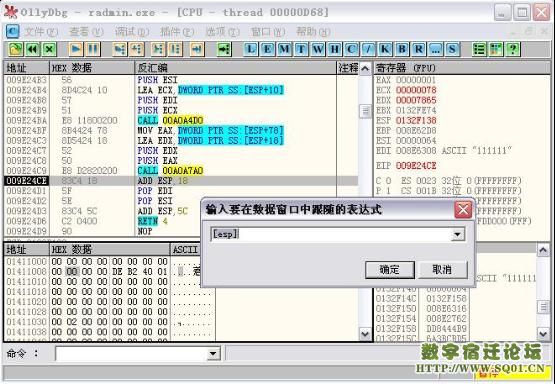
Task: Click the 反汇编 column header
Action: click(235, 68)
